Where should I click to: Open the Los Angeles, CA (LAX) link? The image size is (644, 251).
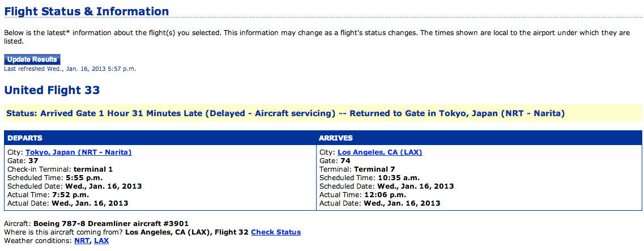tap(380, 152)
